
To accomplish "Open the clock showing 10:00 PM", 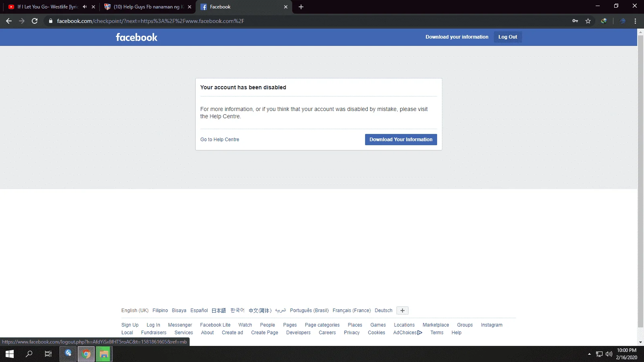I will 627,354.
